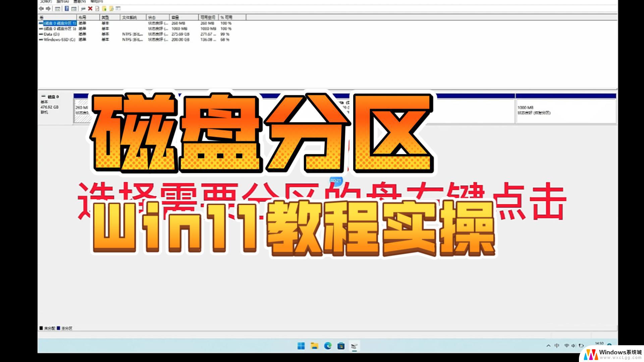Click the 中 input method indicator
This screenshot has height=362, width=644.
coord(557,346)
